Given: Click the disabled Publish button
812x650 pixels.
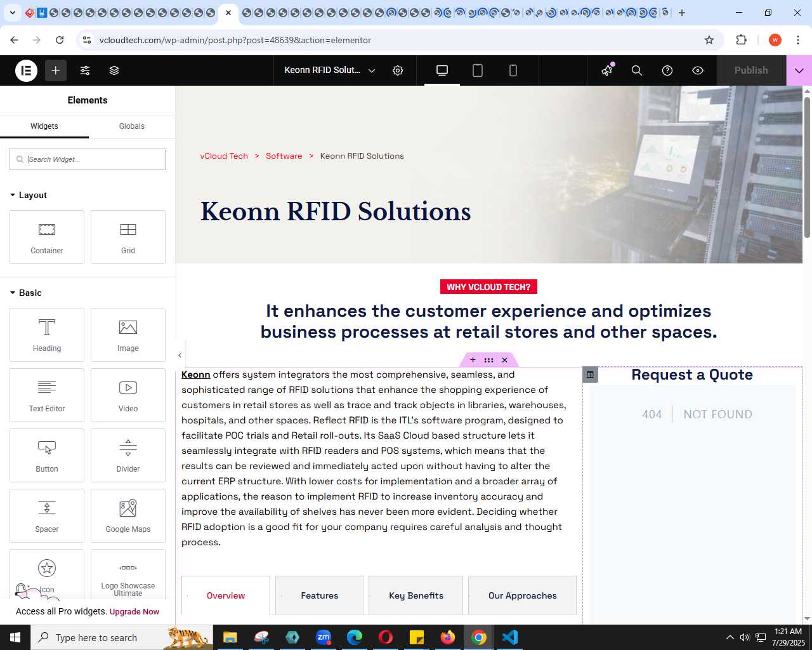Looking at the screenshot, I should point(751,70).
